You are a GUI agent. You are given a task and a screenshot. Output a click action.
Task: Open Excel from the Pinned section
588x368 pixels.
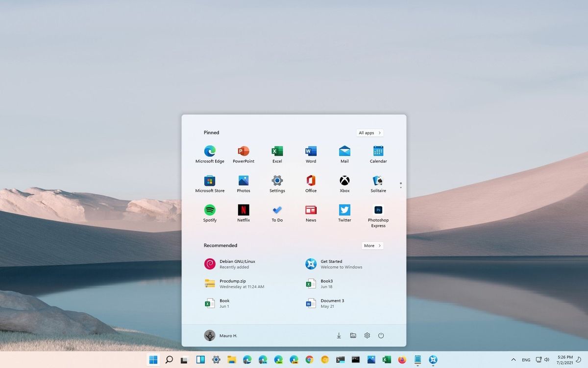click(277, 152)
